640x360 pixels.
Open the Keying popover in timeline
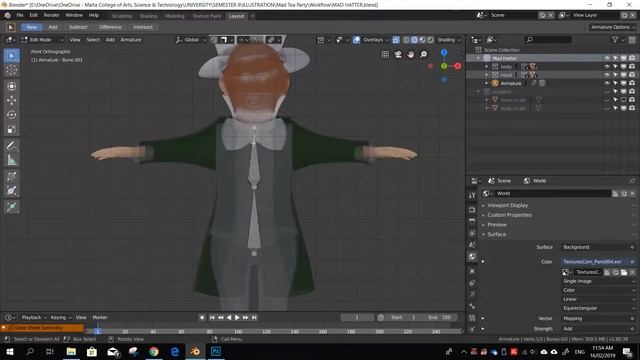[x=60, y=317]
